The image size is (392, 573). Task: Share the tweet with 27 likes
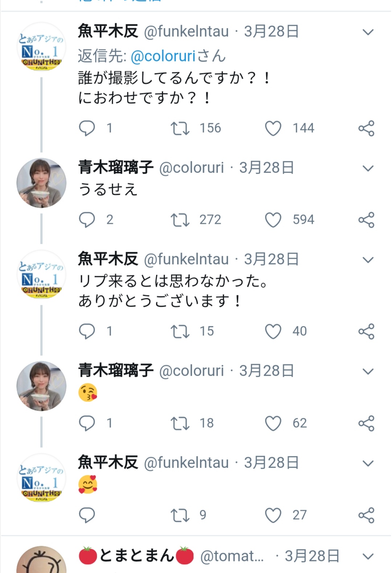(x=366, y=515)
